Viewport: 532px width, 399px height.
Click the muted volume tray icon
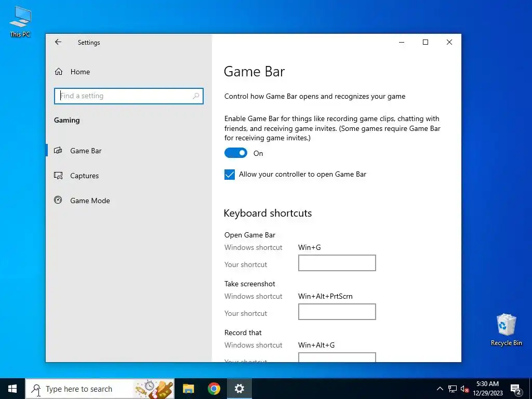click(464, 389)
